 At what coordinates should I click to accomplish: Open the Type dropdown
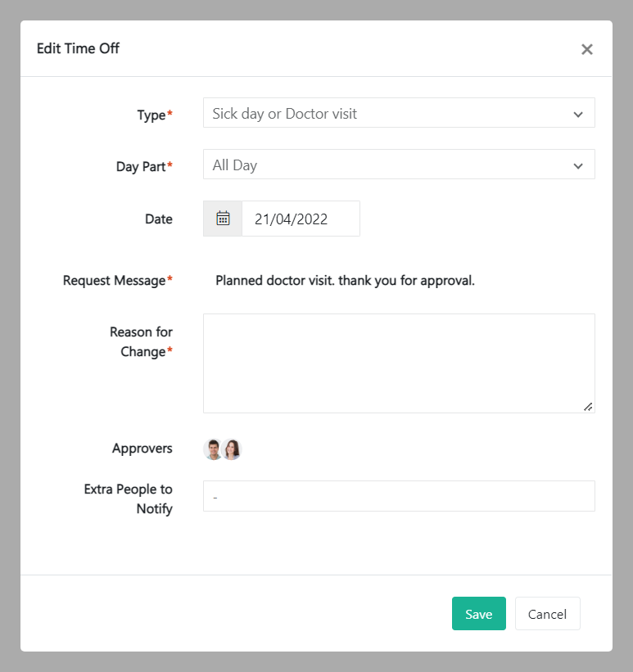pos(399,114)
